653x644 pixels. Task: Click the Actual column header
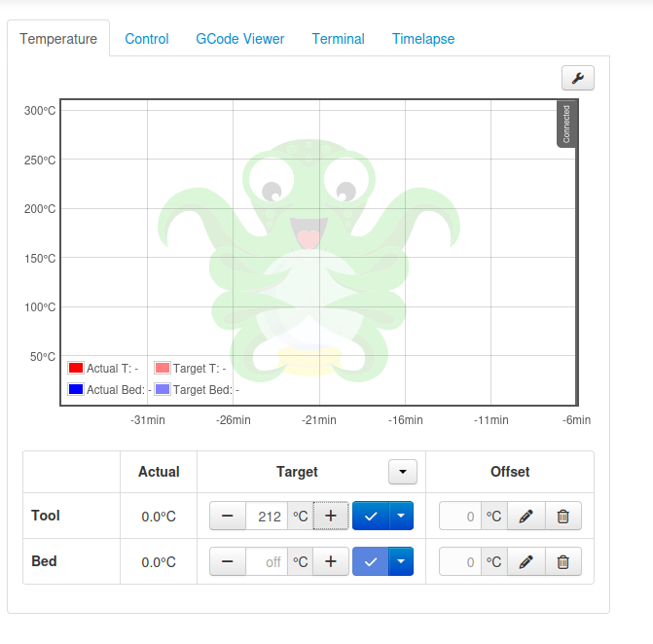point(159,472)
